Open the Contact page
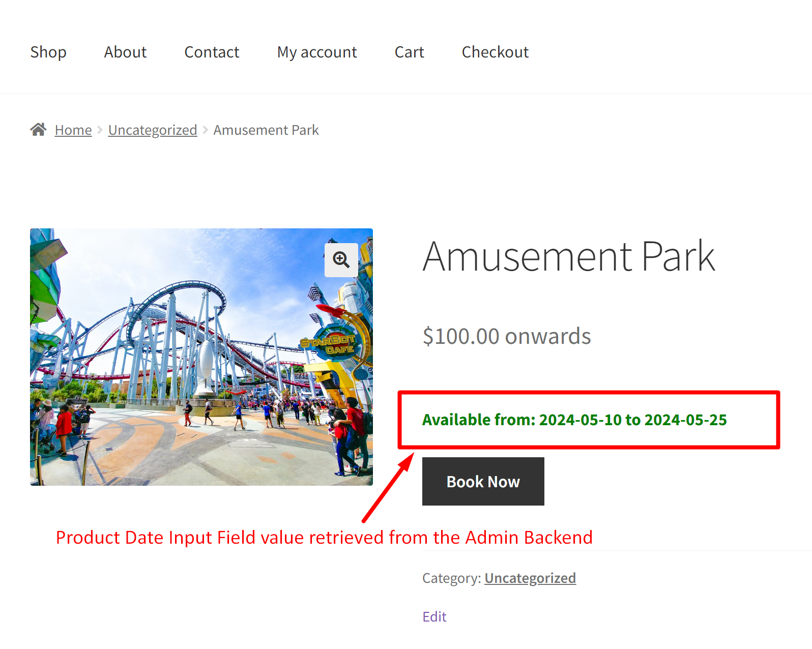812x649 pixels. pos(212,52)
